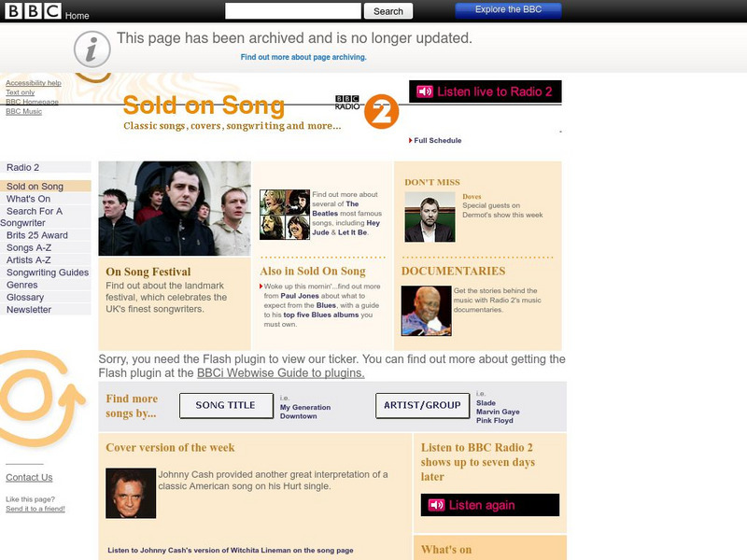Select Songwriting Guides in sidebar
The width and height of the screenshot is (747, 560).
tap(48, 273)
